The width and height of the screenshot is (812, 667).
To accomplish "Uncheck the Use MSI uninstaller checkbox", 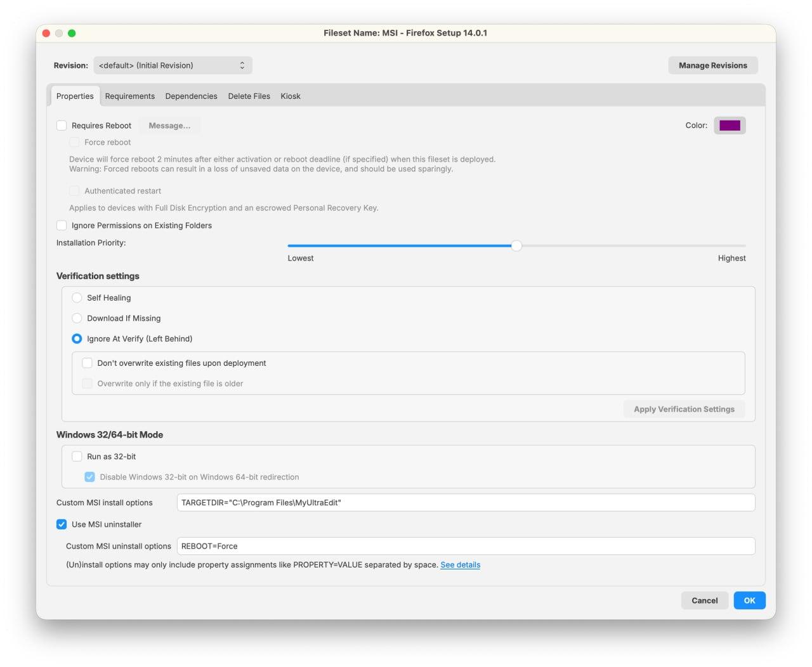I will [x=62, y=524].
